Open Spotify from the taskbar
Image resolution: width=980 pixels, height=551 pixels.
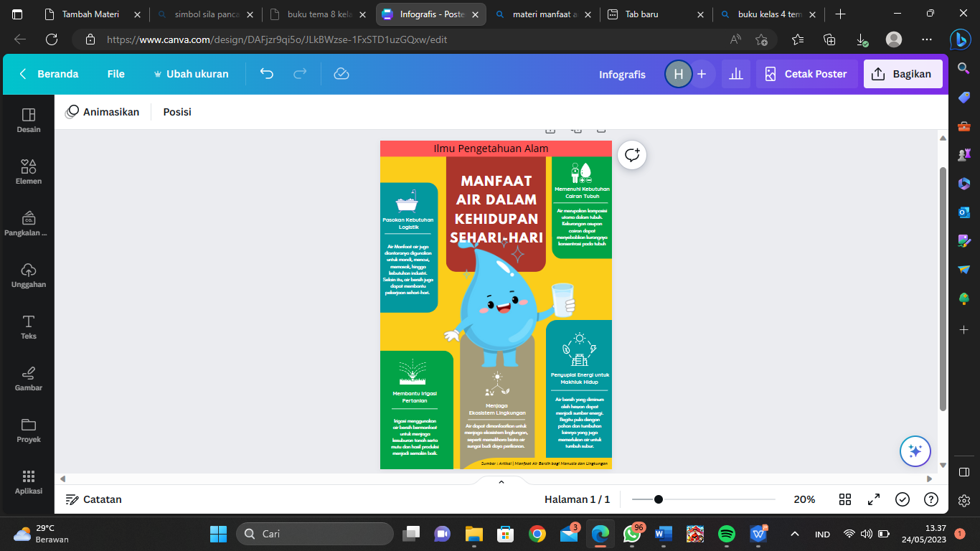(x=727, y=534)
